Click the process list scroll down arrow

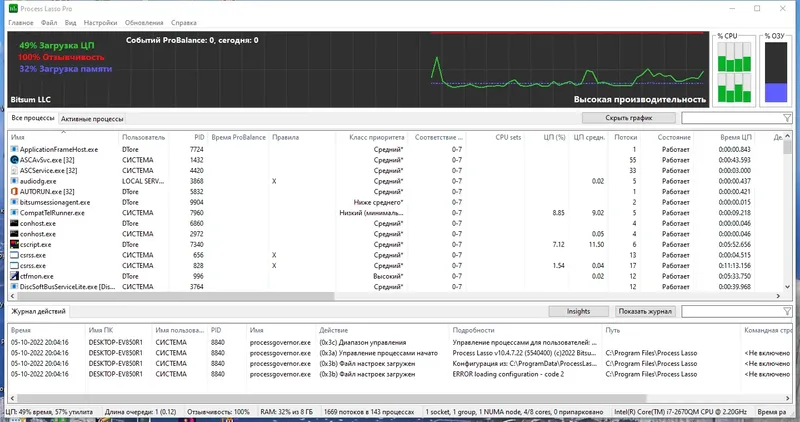787,287
